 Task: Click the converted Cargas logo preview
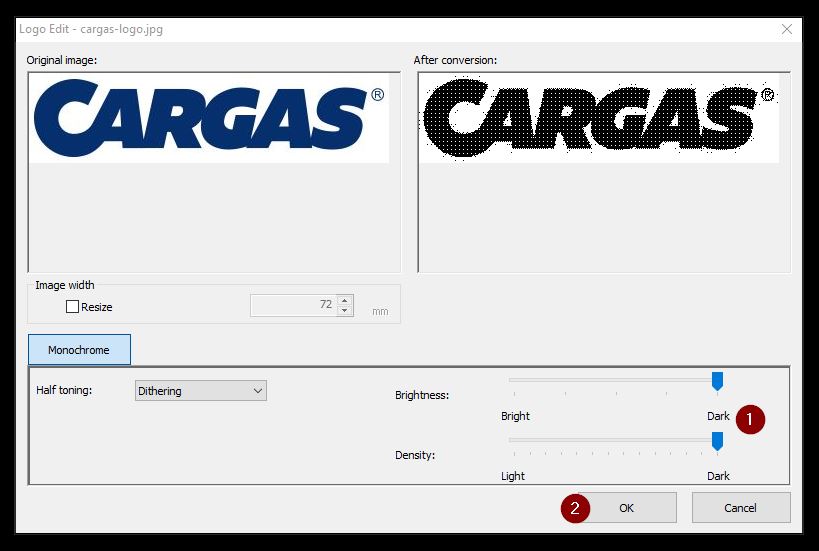599,118
